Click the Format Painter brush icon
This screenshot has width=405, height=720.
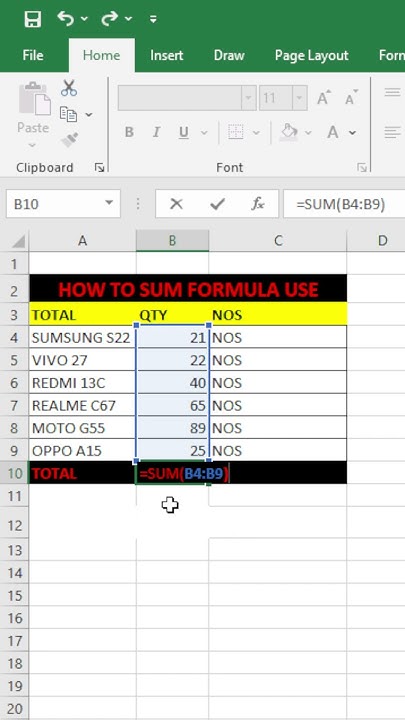click(69, 140)
